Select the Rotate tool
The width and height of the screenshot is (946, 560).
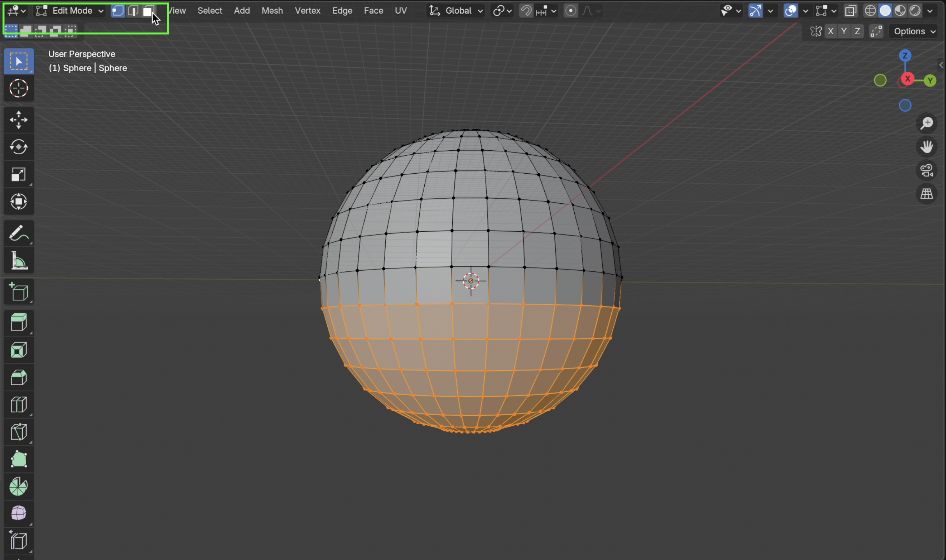18,147
